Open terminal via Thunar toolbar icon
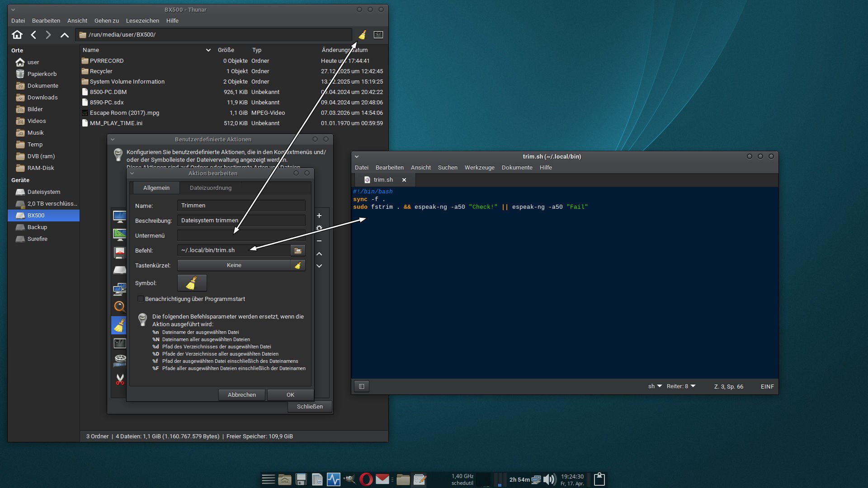The width and height of the screenshot is (868, 488). [378, 35]
